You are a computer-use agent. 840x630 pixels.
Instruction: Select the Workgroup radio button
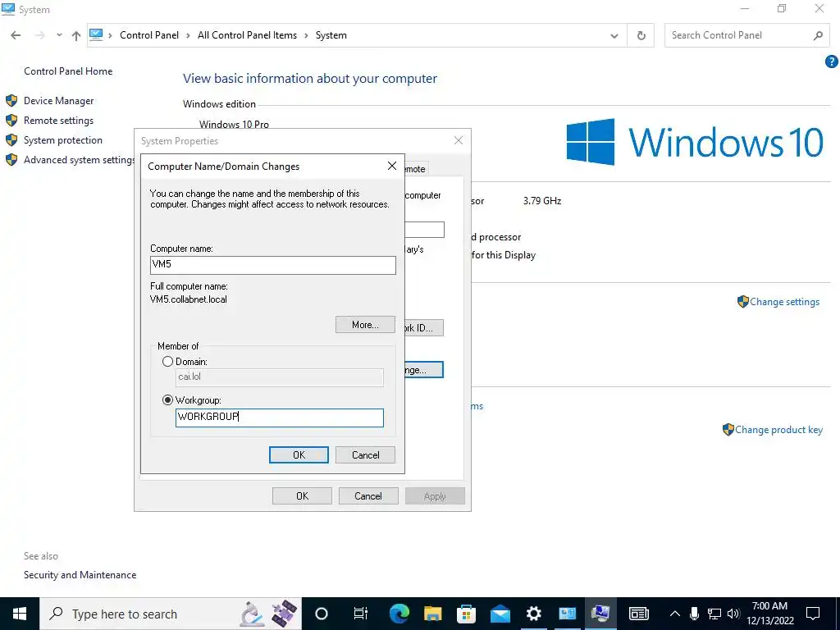pyautogui.click(x=167, y=400)
